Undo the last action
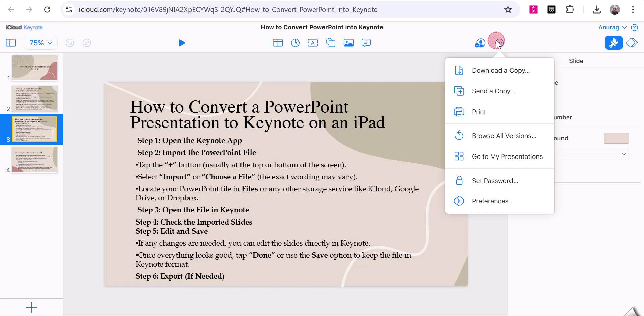The height and width of the screenshot is (316, 644). [70, 43]
